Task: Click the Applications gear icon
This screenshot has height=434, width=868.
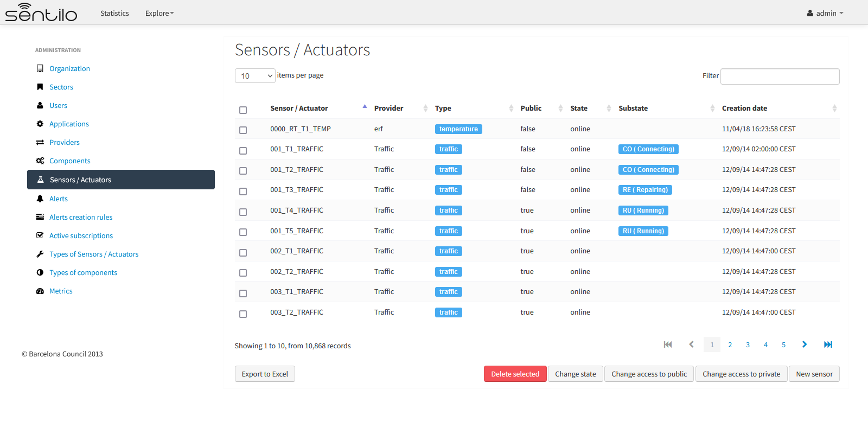Action: coord(40,124)
